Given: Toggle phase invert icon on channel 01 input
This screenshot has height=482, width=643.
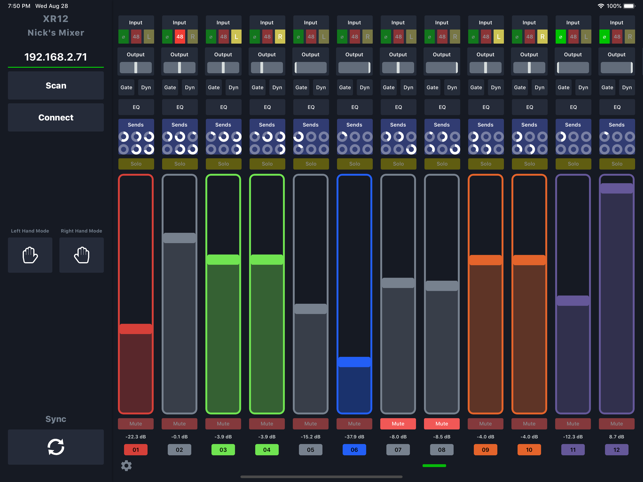Looking at the screenshot, I should 123,37.
